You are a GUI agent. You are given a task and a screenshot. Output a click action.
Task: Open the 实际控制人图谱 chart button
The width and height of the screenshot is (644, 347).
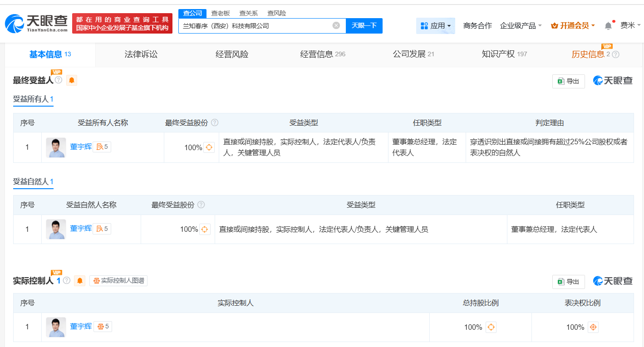tap(118, 281)
